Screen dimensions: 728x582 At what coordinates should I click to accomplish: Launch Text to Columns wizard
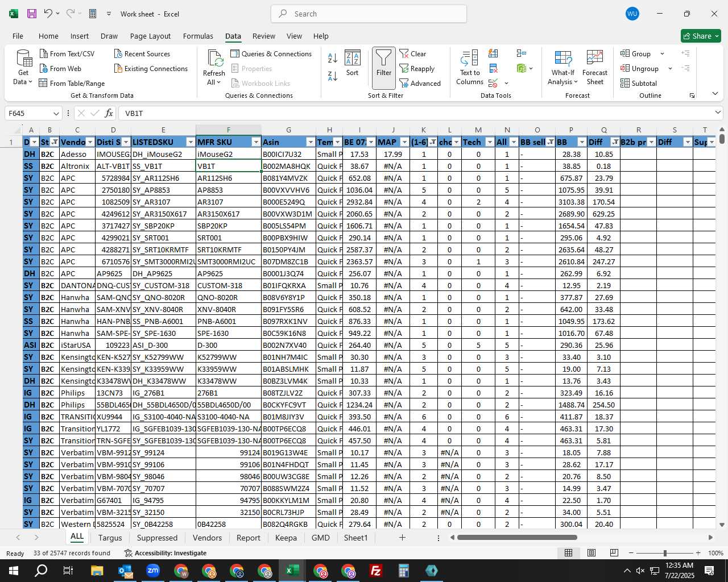coord(470,68)
